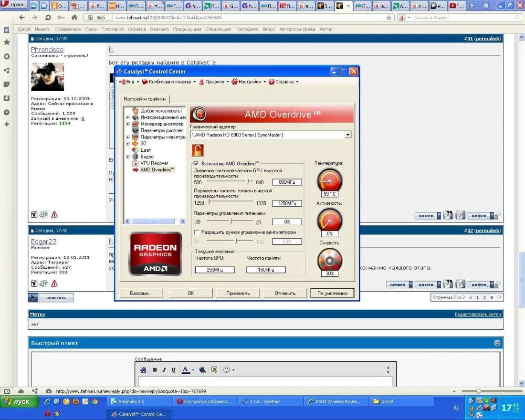The image size is (525, 420).
Task: Disable the Включение AMD Overdrive checkbox
Action: click(x=196, y=164)
